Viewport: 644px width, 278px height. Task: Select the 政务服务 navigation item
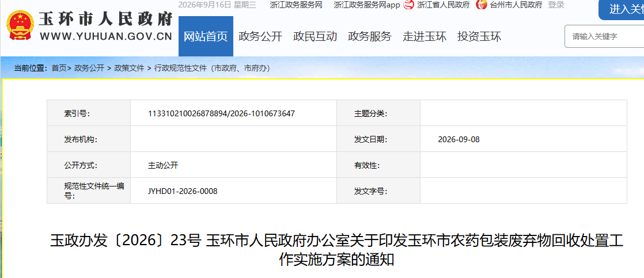[x=370, y=36]
